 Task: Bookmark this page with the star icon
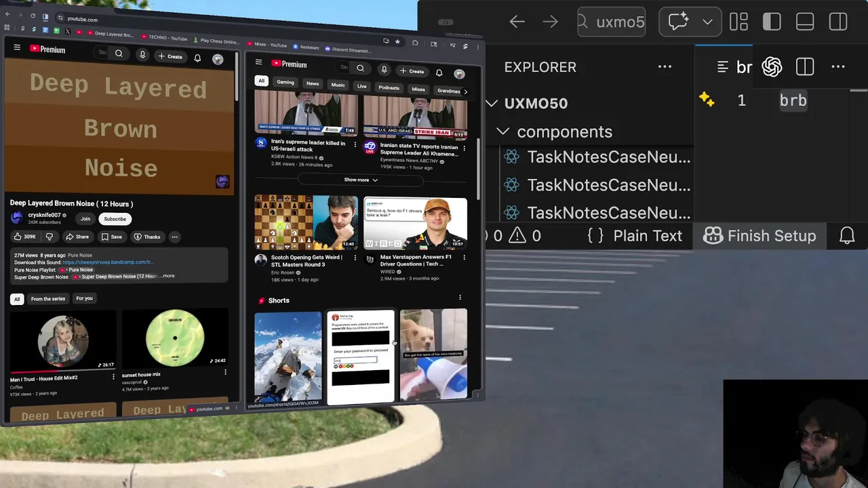coord(397,41)
